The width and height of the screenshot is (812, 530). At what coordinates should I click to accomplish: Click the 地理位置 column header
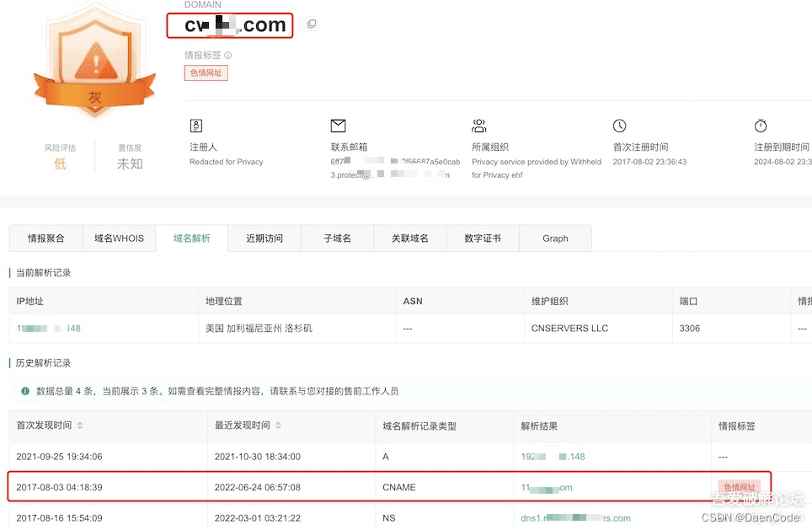(224, 301)
